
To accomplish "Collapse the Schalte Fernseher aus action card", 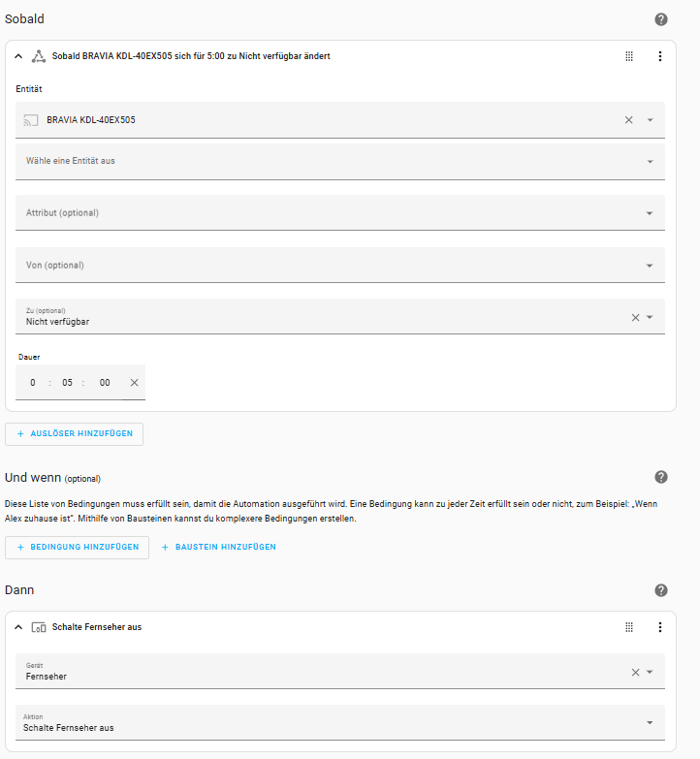I will (18, 627).
